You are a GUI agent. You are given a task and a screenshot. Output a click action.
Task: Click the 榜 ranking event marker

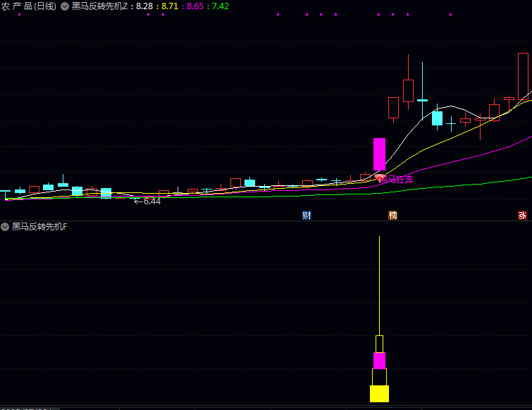[392, 215]
